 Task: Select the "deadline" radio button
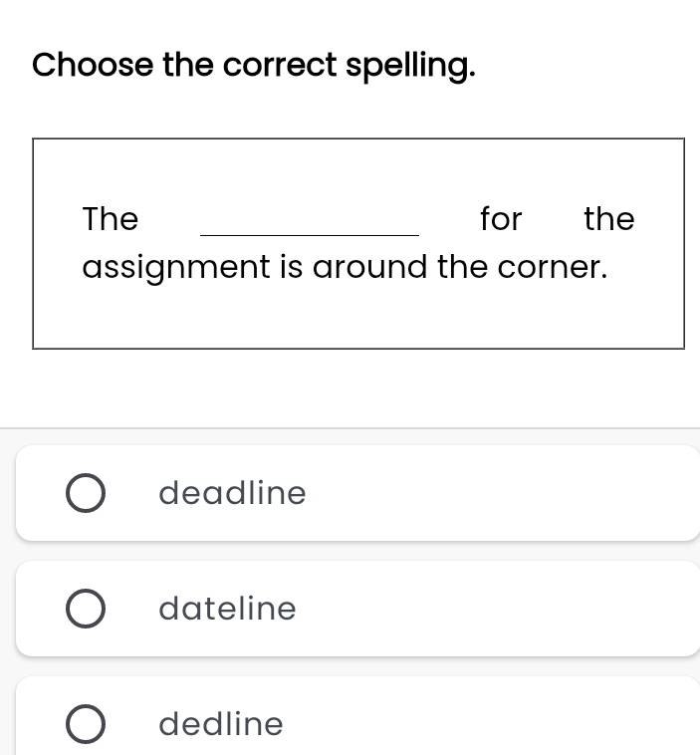coord(86,493)
